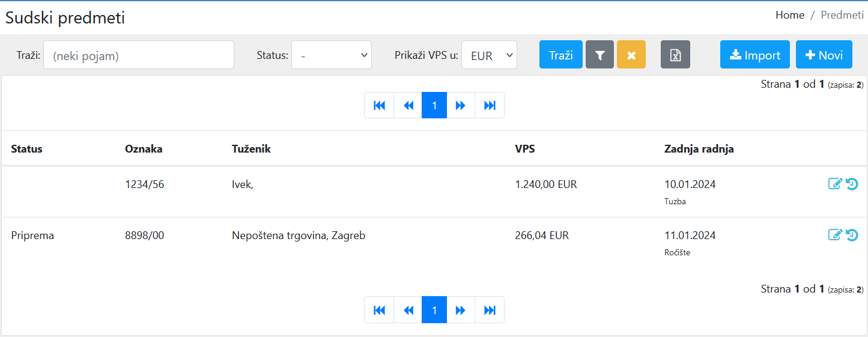Click the Home breadcrumb link
This screenshot has width=868, height=337.
tap(789, 15)
